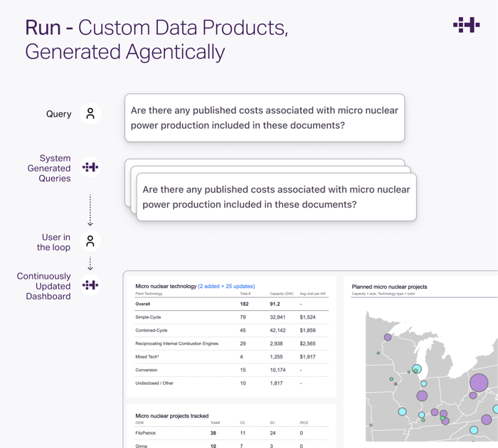
Task: Click the company logo in the top right
Action: point(466,25)
